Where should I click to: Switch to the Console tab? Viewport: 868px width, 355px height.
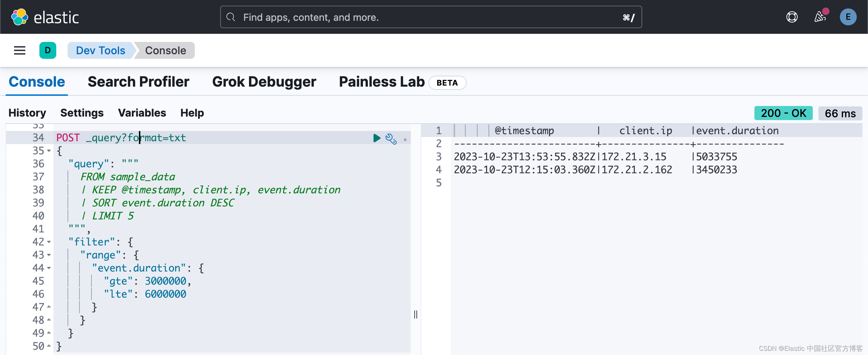(x=37, y=82)
